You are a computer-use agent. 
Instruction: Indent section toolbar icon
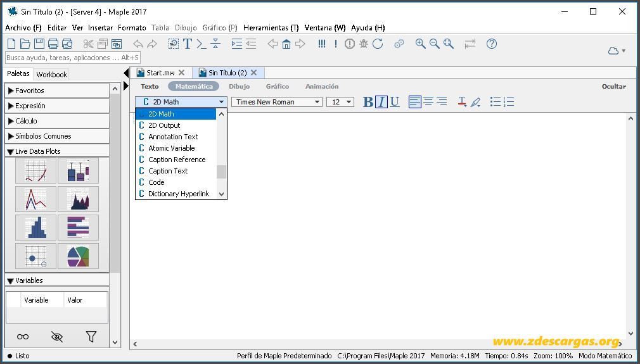tap(237, 44)
